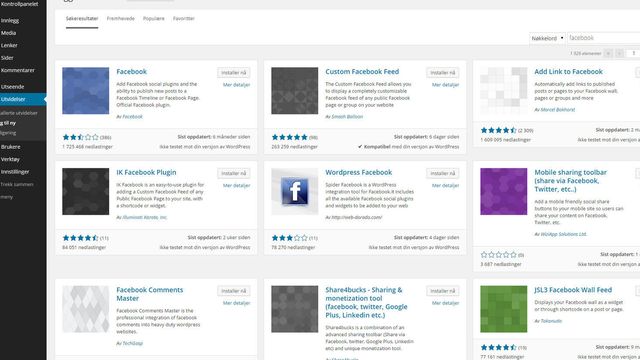Viewport: 640px width, 360px height.
Task: Click the current page number field in pagination
Action: 633,53
